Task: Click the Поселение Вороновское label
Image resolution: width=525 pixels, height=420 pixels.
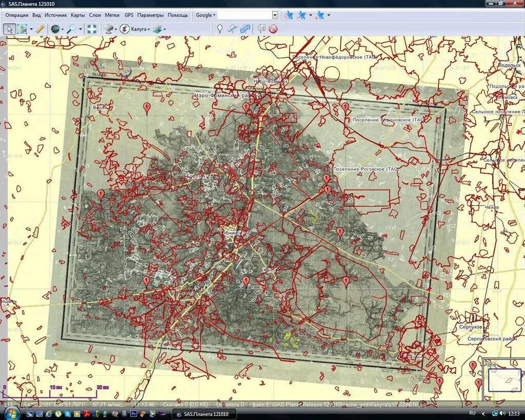Action: click(389, 119)
